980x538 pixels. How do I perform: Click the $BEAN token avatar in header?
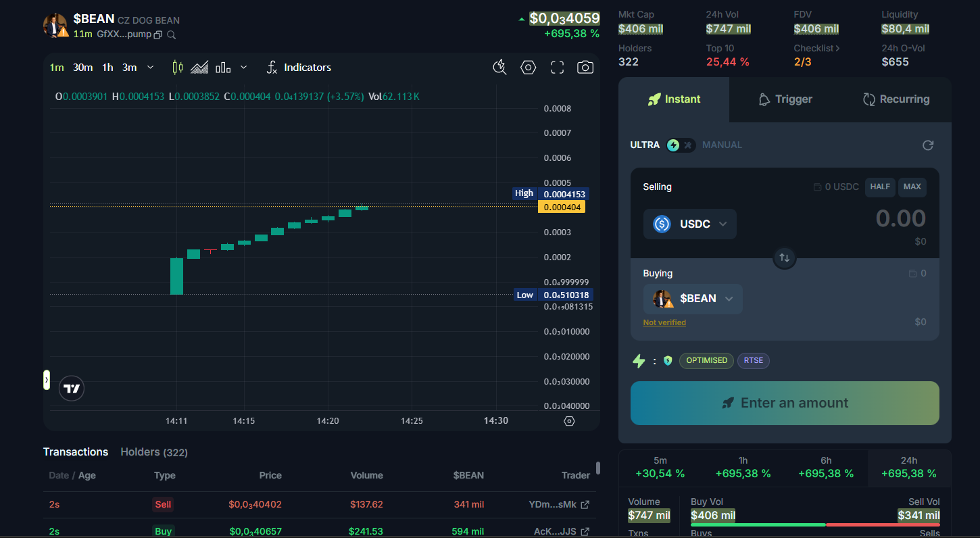[x=55, y=26]
